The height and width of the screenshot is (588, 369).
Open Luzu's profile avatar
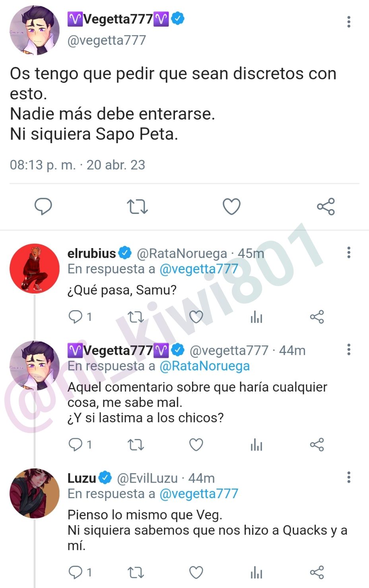click(35, 493)
